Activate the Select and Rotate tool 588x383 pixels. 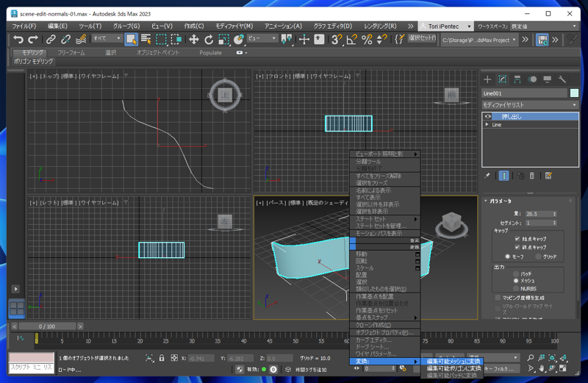click(x=209, y=39)
